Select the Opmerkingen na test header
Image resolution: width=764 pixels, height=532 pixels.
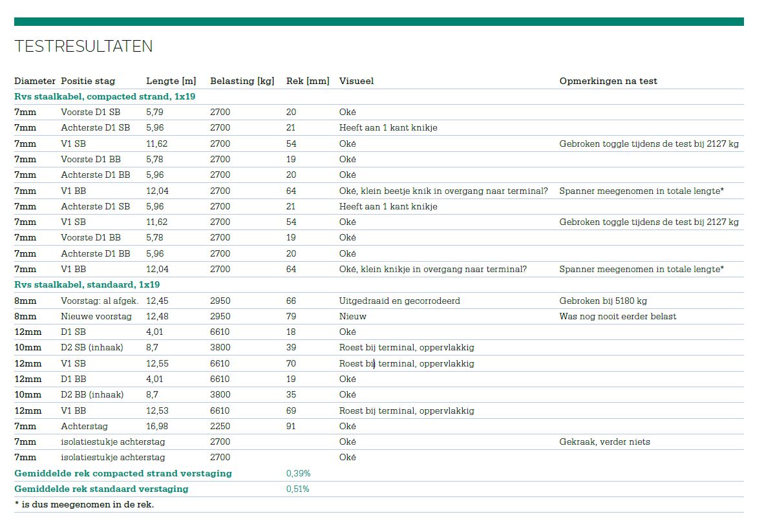(608, 81)
